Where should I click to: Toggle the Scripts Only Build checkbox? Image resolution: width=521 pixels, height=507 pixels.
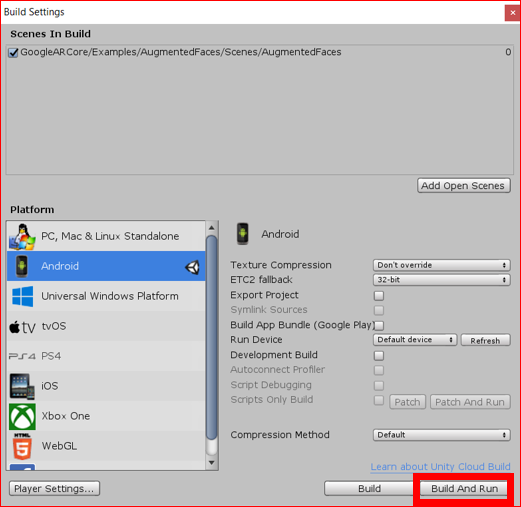(379, 400)
